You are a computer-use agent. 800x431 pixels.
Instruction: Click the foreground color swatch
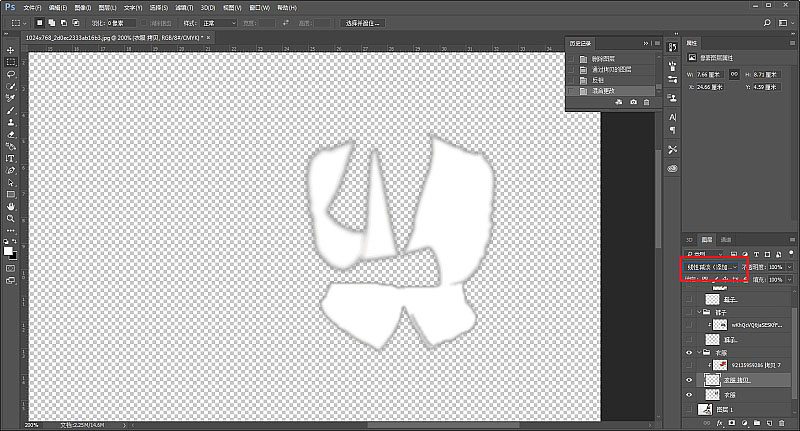coord(8,251)
